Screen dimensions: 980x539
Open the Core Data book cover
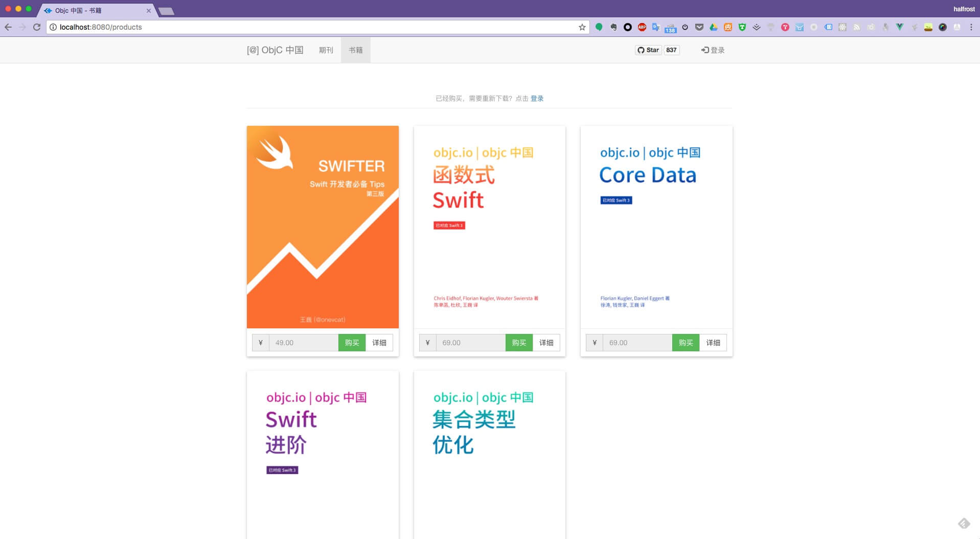656,227
